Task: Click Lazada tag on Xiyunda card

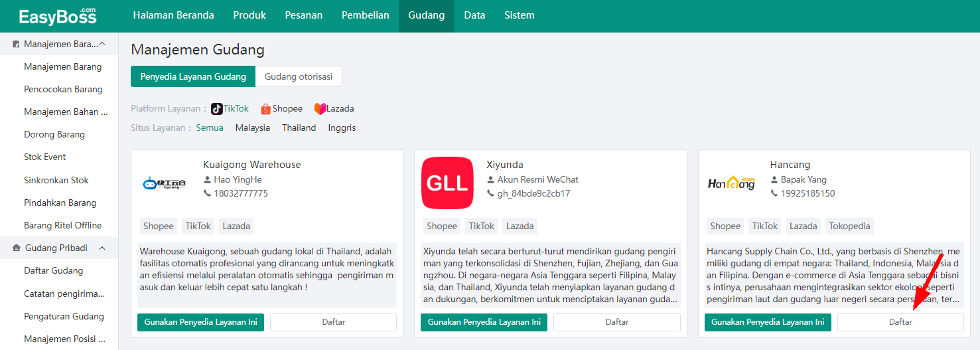Action: click(x=520, y=226)
